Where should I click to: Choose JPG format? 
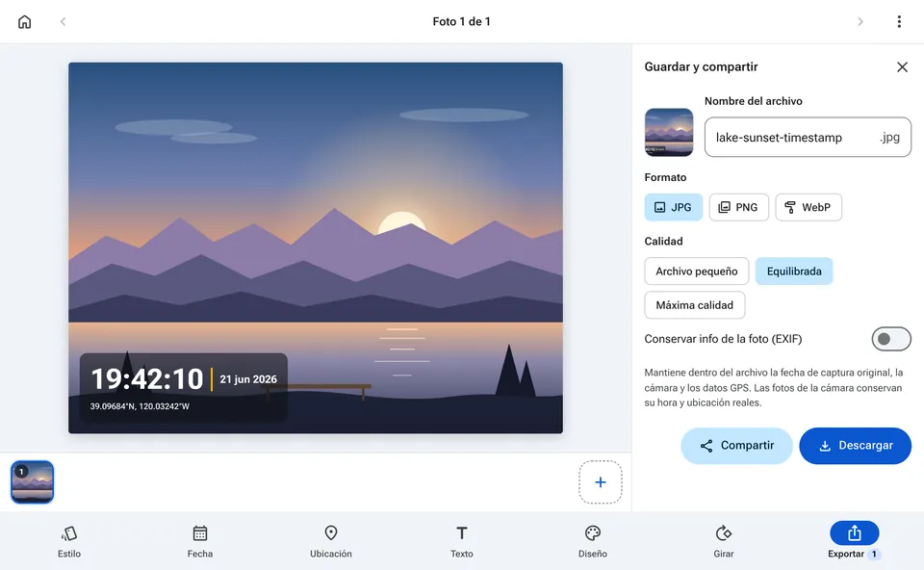[673, 207]
